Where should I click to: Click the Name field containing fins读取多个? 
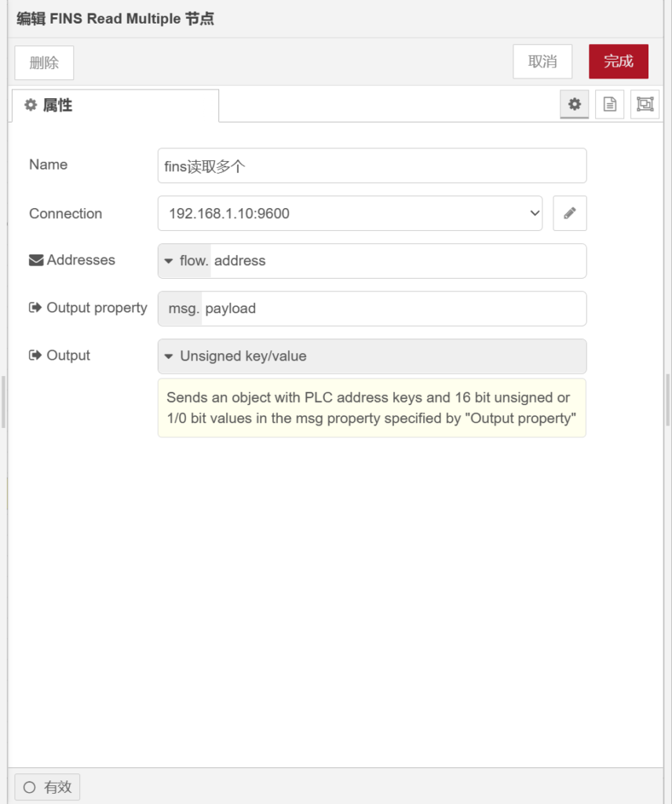[x=372, y=166]
